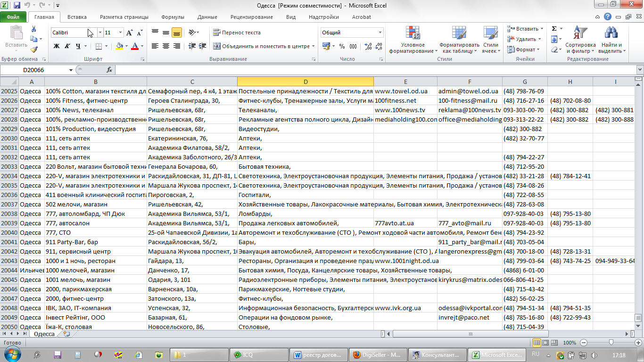644x362 pixels.
Task: Click the Name Box showing D20066
Action: (x=33, y=70)
